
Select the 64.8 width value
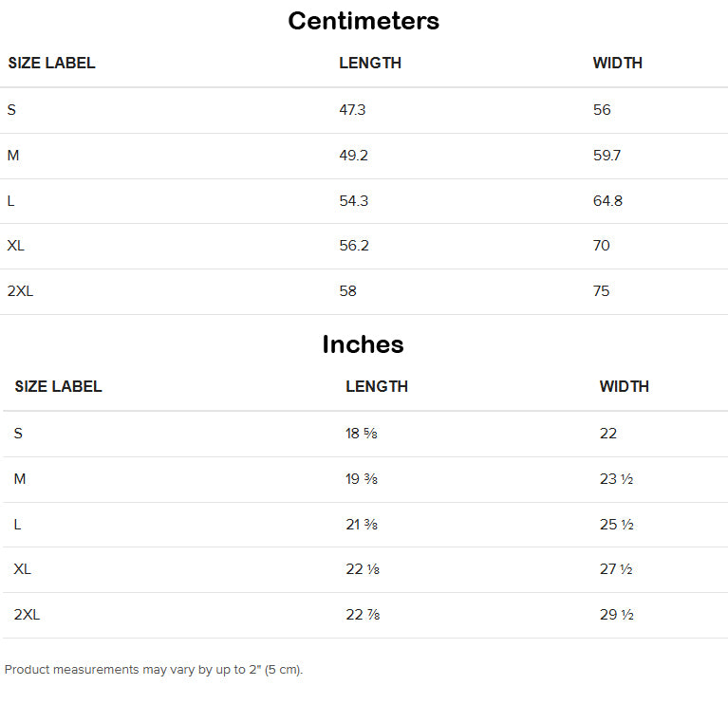click(x=607, y=201)
